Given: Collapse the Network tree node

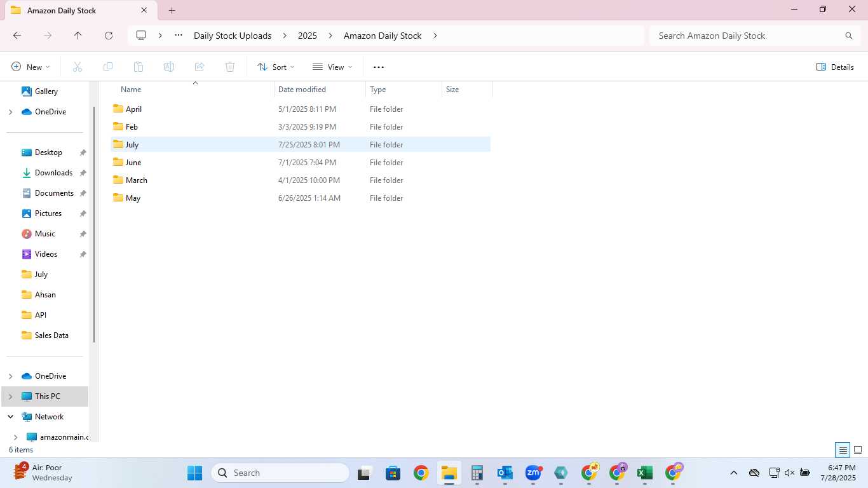Looking at the screenshot, I should [10, 417].
